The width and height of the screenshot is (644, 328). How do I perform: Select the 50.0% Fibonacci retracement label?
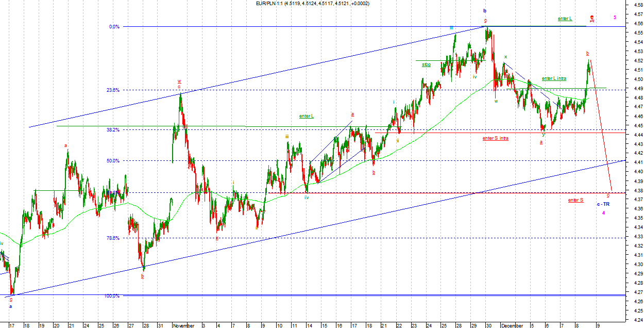[x=113, y=161]
